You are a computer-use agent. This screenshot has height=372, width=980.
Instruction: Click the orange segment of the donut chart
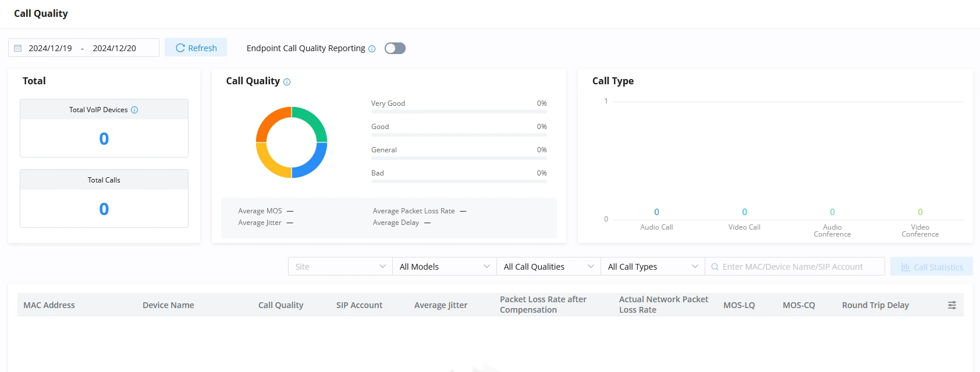tap(269, 121)
